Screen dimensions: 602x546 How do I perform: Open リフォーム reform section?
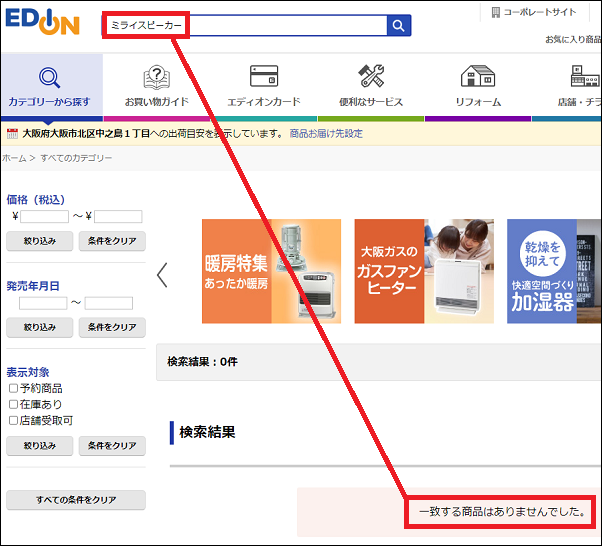pos(478,87)
